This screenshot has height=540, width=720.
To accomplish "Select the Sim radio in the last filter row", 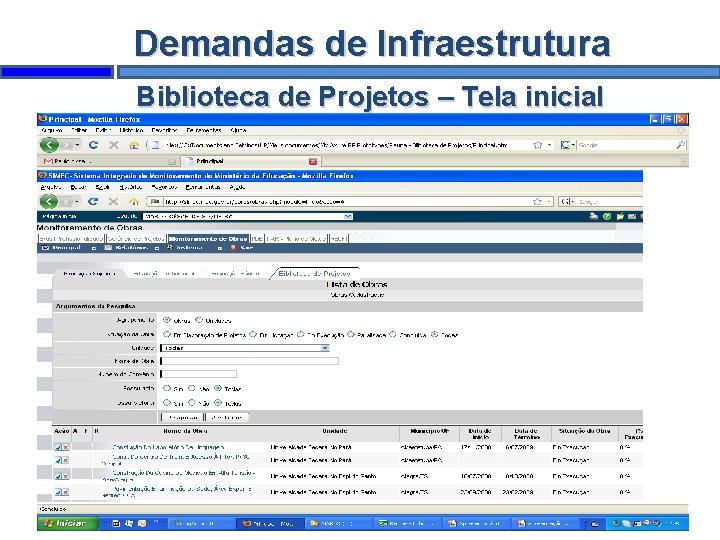I will [167, 403].
